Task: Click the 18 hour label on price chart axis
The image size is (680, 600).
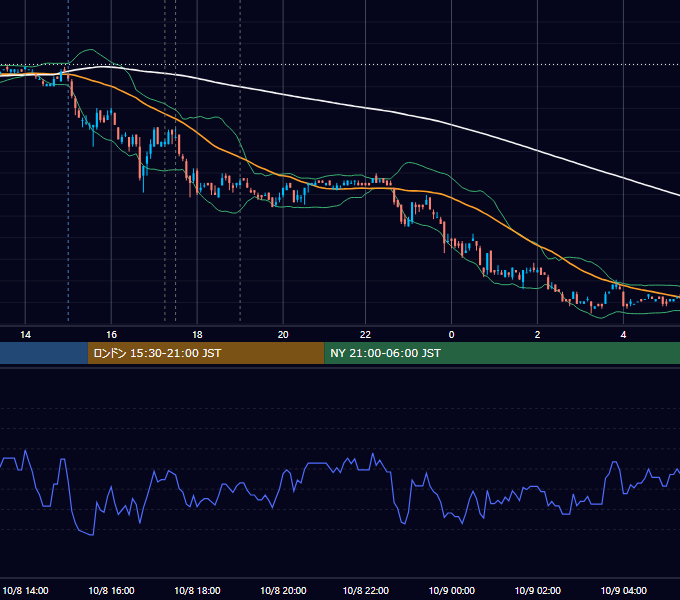Action: coord(197,335)
